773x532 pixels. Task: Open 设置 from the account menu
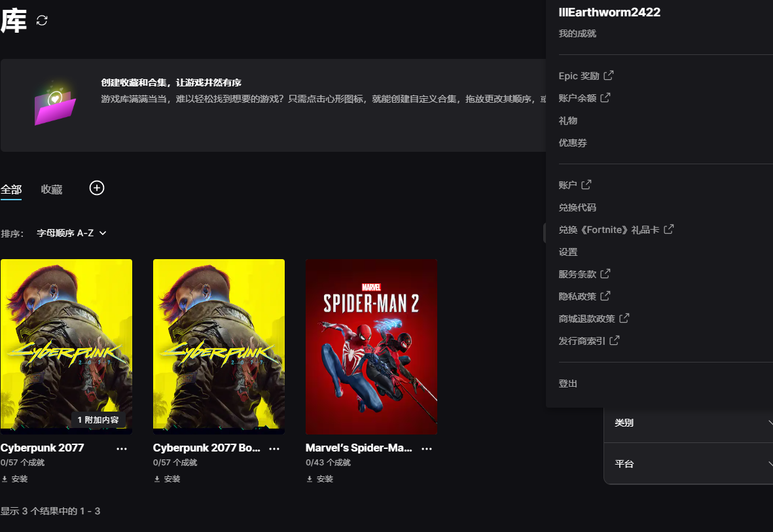pos(568,252)
